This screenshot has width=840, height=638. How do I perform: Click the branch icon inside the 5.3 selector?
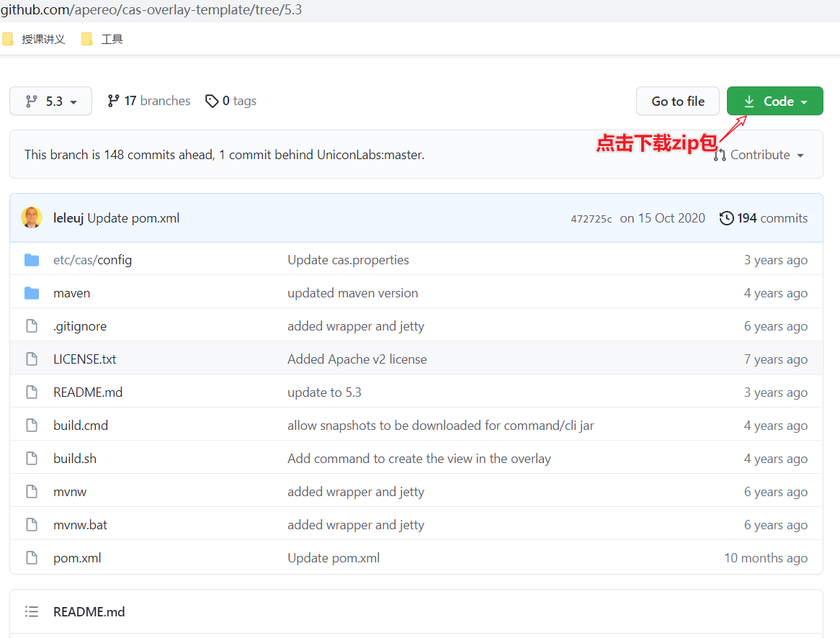point(32,102)
